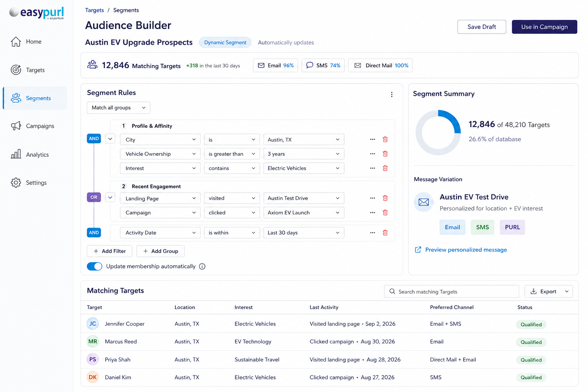Open Preview personalized message link
588x392 pixels.
coord(461,250)
